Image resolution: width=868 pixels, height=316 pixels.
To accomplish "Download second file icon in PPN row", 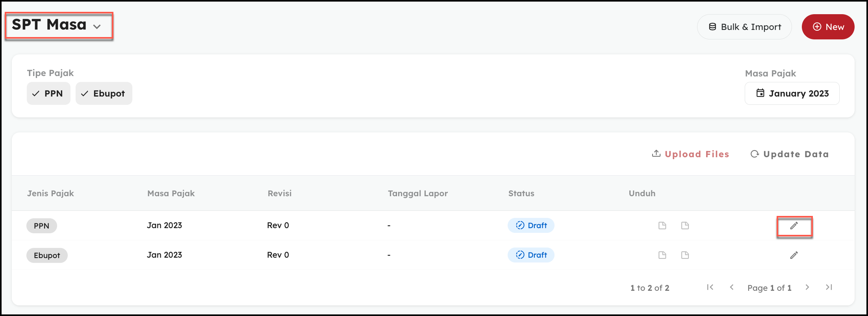I will point(685,226).
